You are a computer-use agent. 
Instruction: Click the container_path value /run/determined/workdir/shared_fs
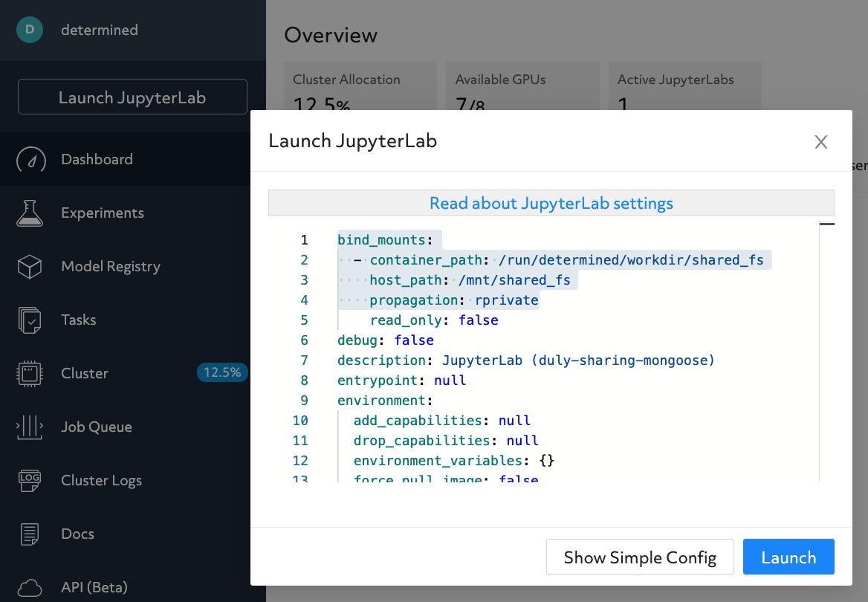pyautogui.click(x=631, y=259)
